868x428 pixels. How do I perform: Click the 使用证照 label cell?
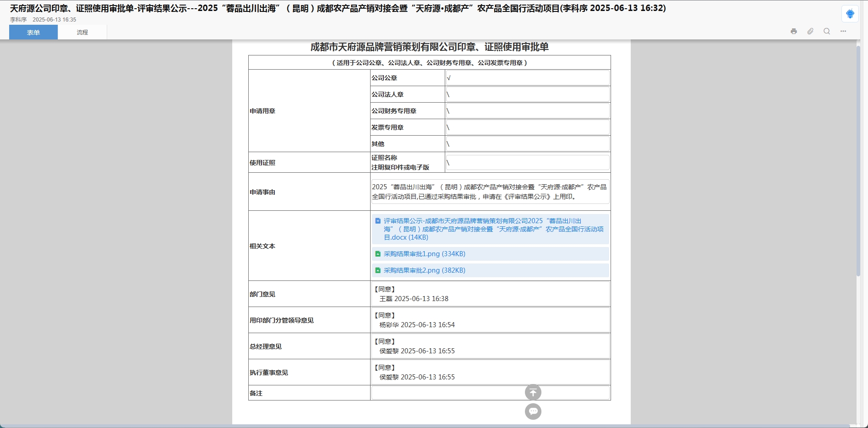point(309,163)
